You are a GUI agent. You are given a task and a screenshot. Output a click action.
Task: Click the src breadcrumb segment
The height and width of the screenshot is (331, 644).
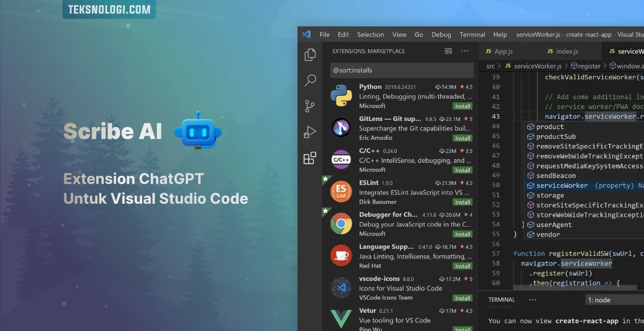click(x=490, y=66)
